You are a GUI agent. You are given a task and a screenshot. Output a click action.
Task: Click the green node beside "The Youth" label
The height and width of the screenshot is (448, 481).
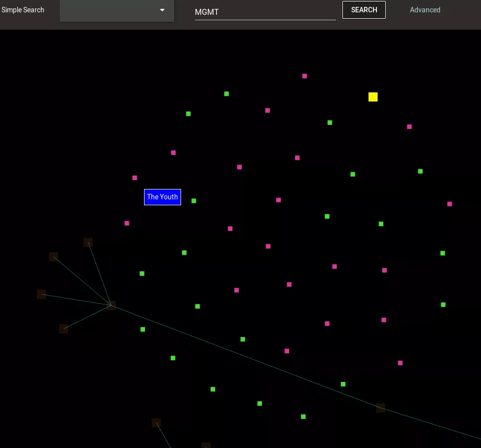tap(194, 201)
